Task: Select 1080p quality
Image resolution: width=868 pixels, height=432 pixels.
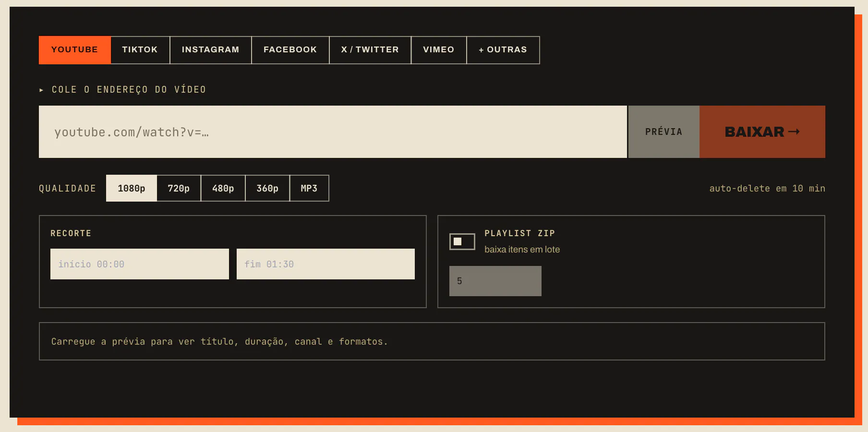Action: click(132, 188)
